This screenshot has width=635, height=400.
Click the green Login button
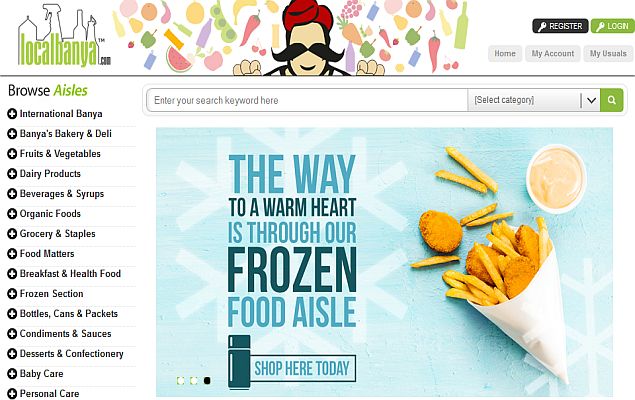tap(613, 26)
